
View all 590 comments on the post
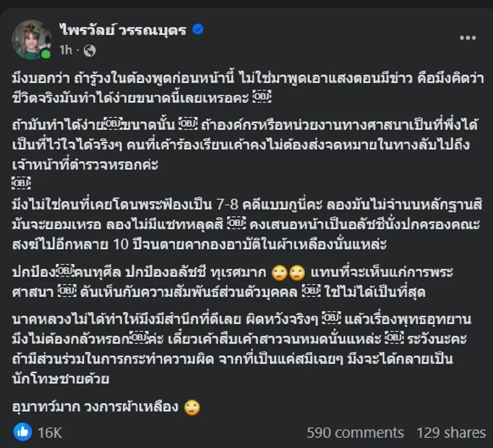point(355,432)
